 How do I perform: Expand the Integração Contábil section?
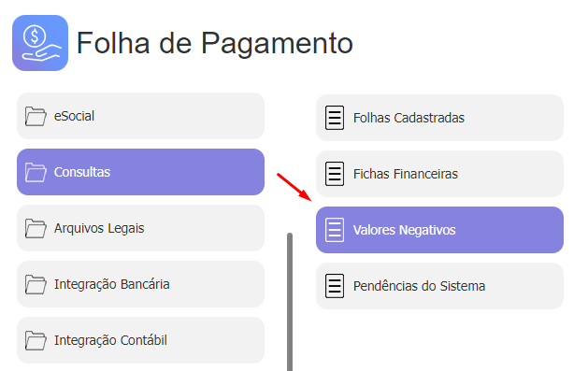click(140, 340)
